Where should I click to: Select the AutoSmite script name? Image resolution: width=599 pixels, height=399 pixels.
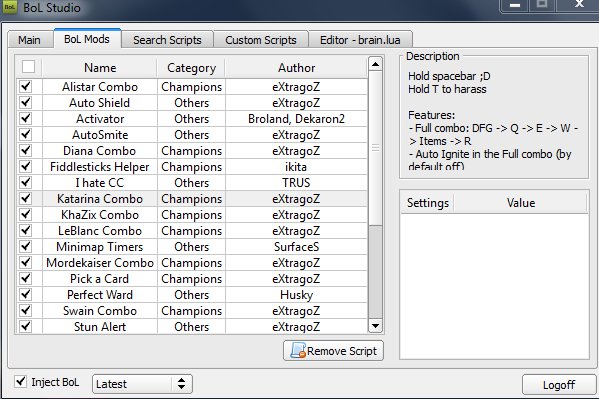click(x=100, y=135)
